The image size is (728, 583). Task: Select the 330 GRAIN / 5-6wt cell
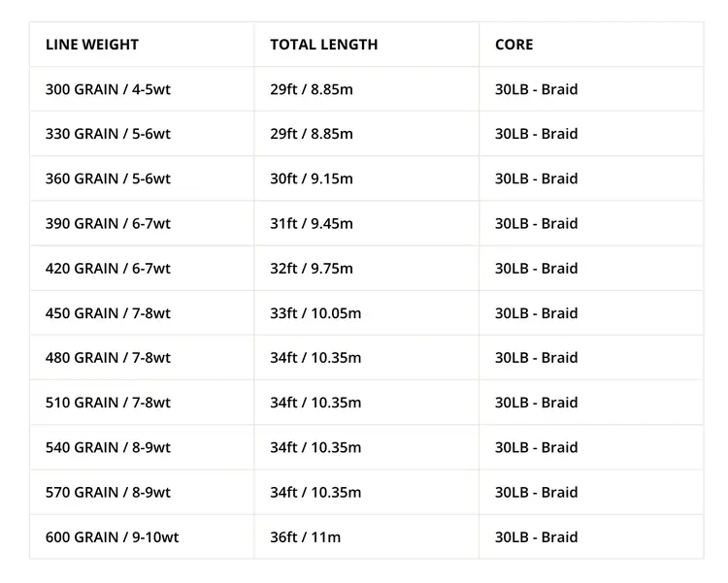click(x=108, y=134)
